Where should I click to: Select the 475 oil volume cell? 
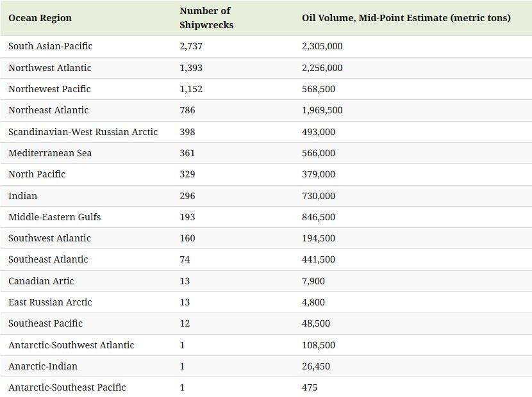pyautogui.click(x=310, y=387)
